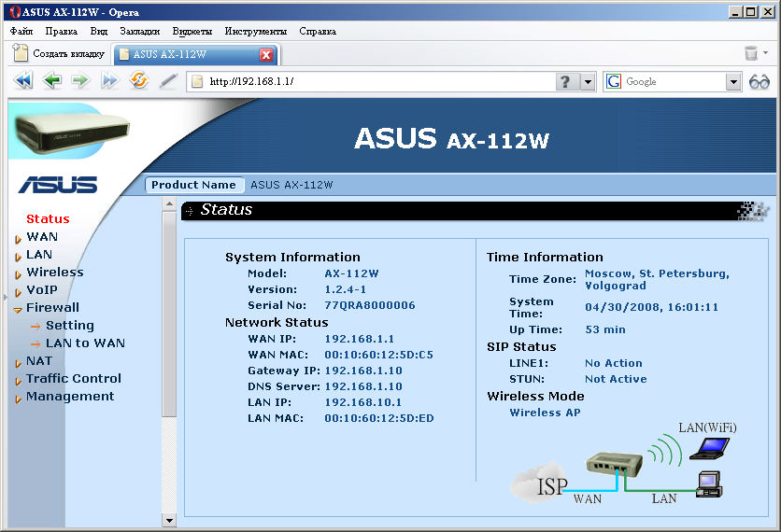Collapse the Firewall menu arrow
The image size is (781, 532).
point(18,310)
